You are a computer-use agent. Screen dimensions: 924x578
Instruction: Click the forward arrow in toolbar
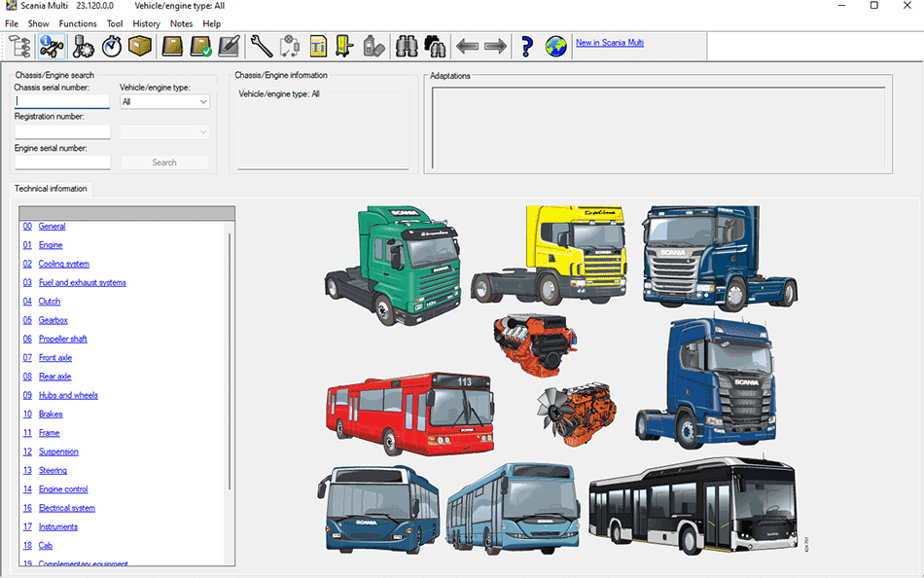[495, 46]
